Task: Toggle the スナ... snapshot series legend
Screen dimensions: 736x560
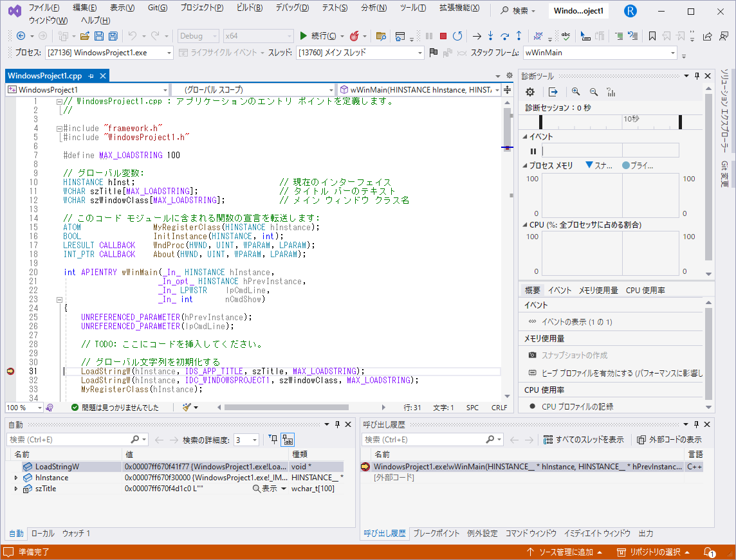Action: [x=599, y=166]
